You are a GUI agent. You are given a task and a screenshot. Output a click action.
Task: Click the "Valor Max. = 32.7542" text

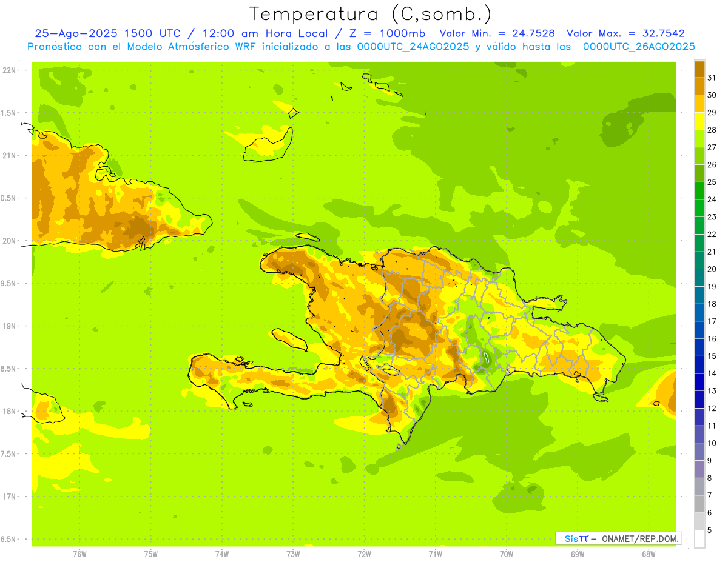click(625, 33)
